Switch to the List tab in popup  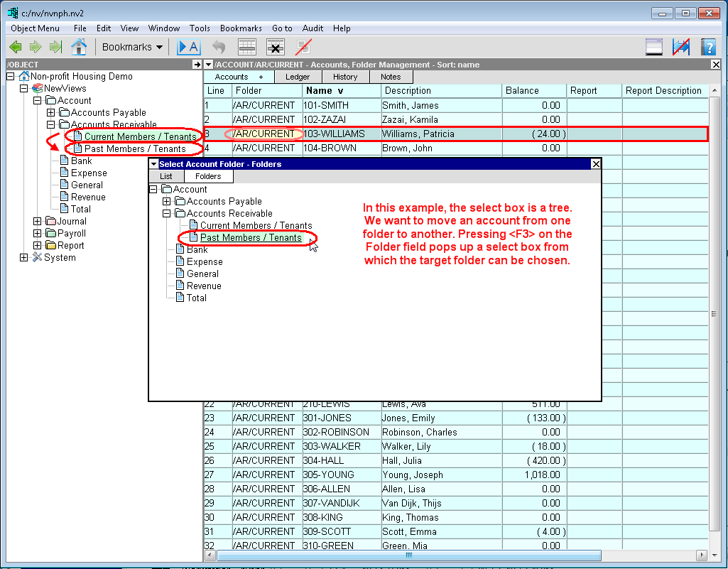165,176
